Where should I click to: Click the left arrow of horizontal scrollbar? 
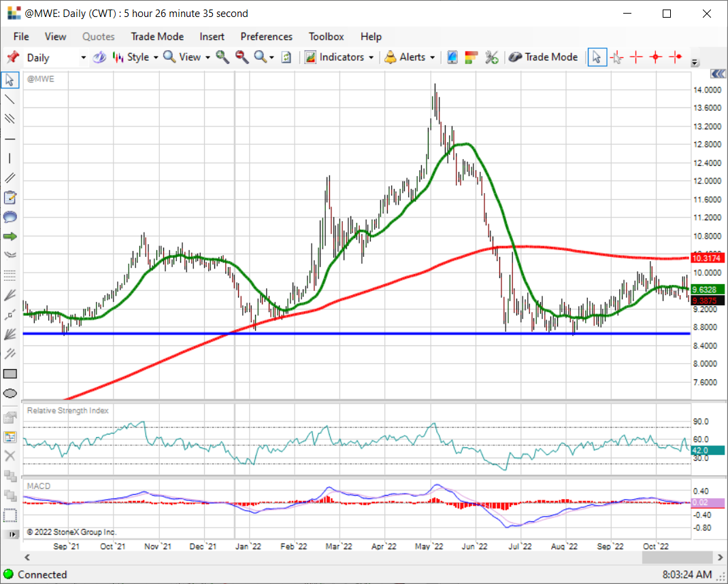pos(27,557)
